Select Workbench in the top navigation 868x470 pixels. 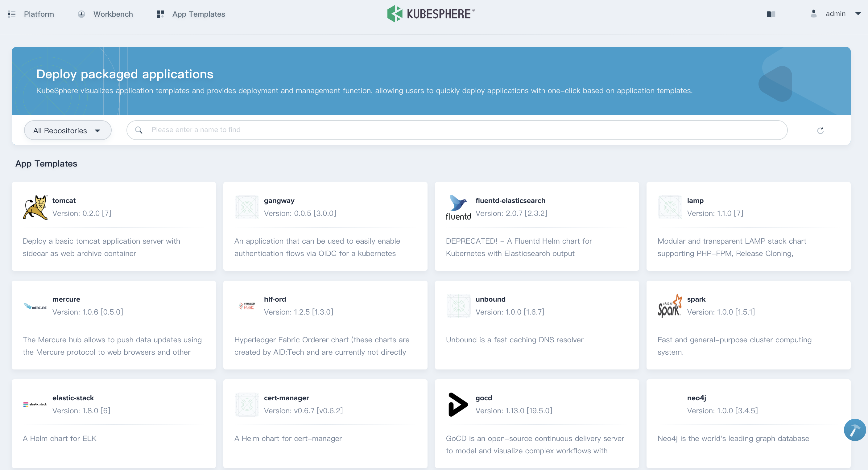tap(113, 14)
